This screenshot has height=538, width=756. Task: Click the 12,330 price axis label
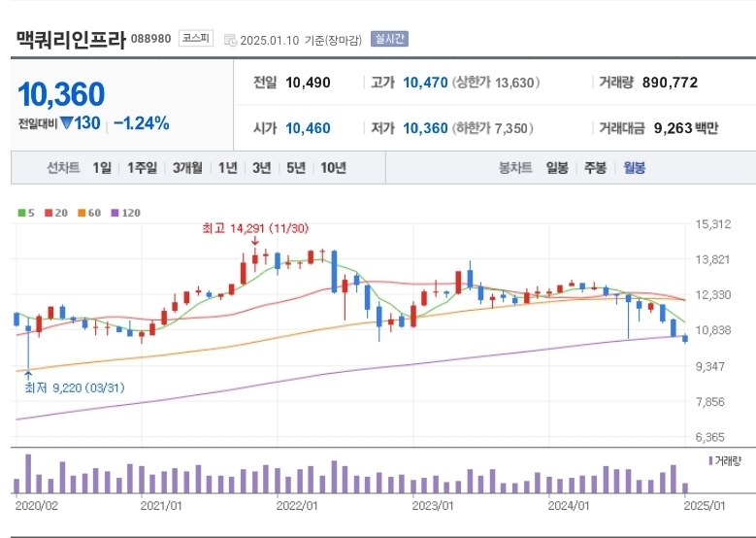pyautogui.click(x=713, y=295)
